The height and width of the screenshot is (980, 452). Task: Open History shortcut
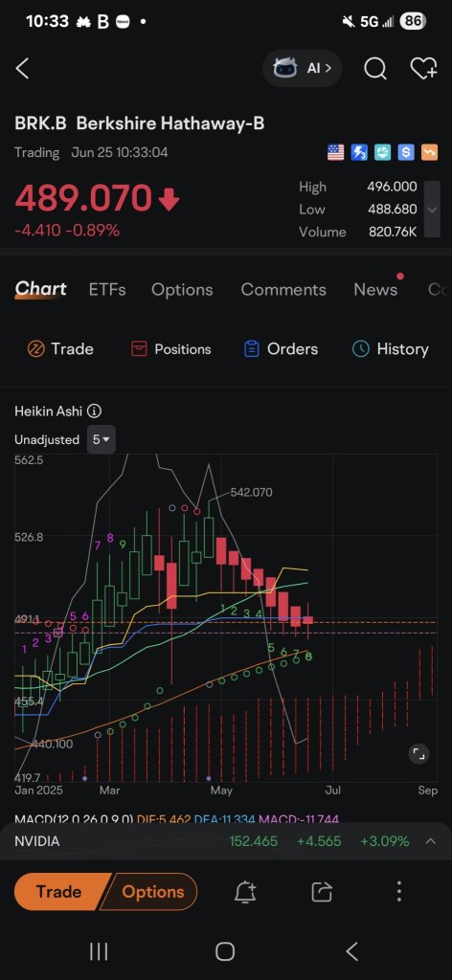coord(391,348)
